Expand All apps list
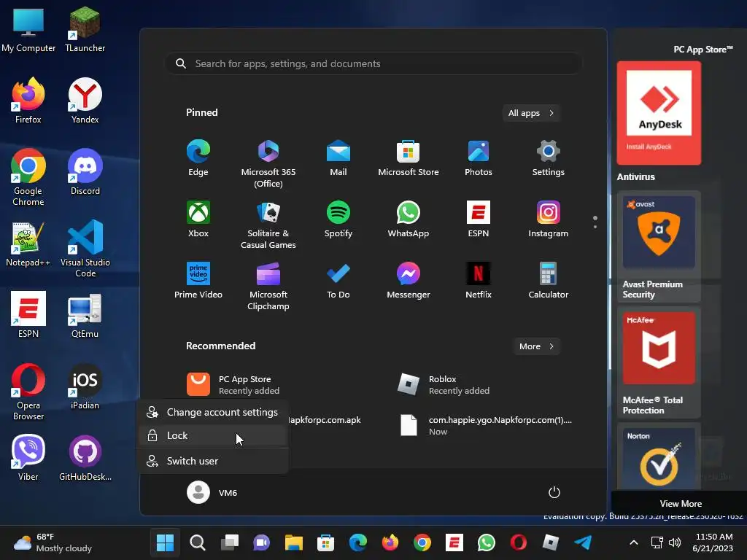 click(531, 113)
